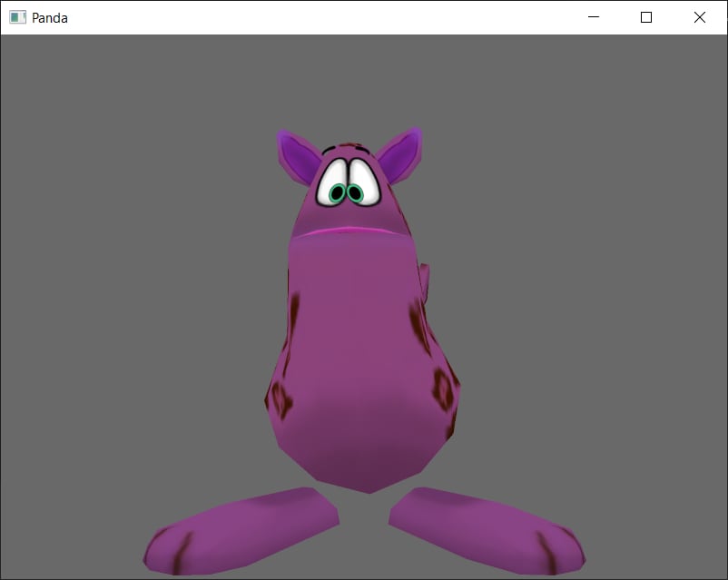Click the Panda application icon in title bar
This screenshot has width=728, height=580.
point(16,17)
